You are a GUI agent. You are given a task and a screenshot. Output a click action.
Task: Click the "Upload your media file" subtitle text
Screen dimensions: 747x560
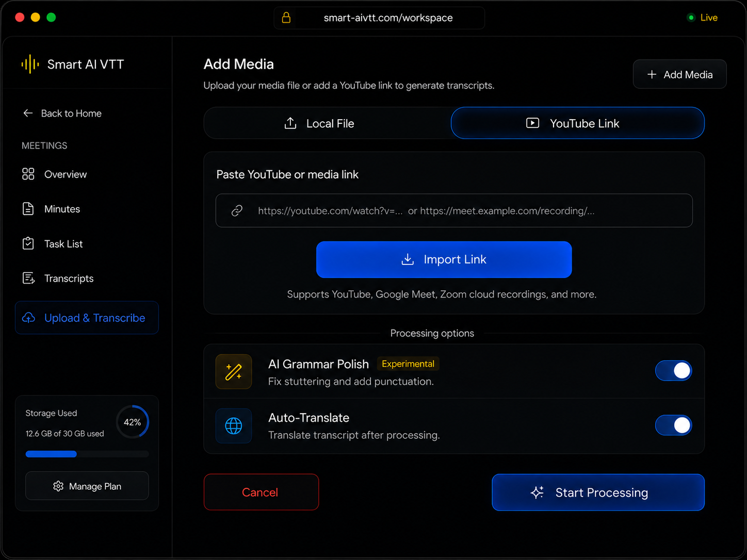[349, 86]
